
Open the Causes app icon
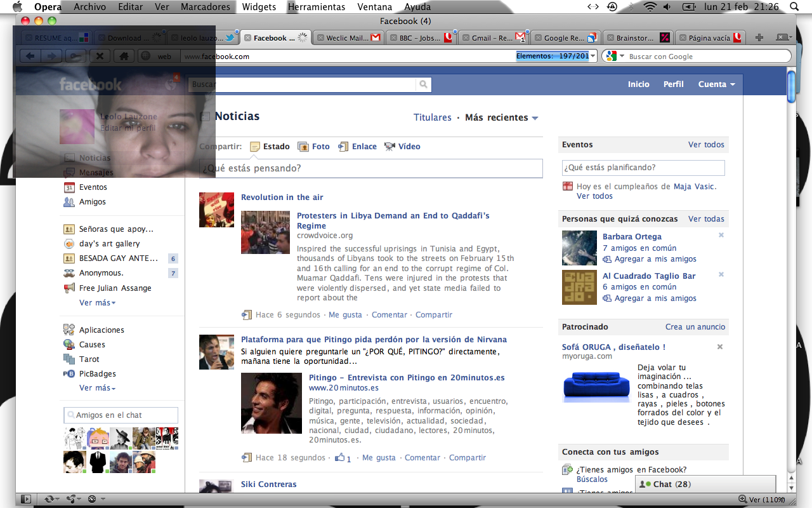point(69,345)
